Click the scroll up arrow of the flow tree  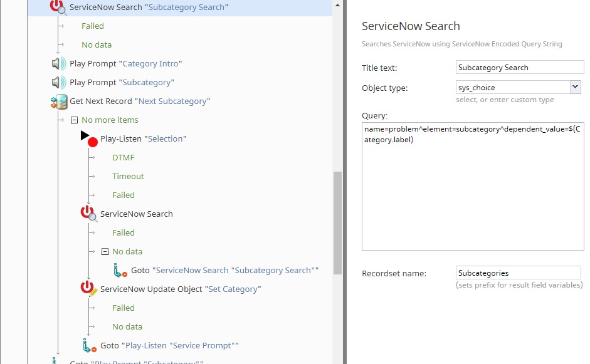[337, 5]
